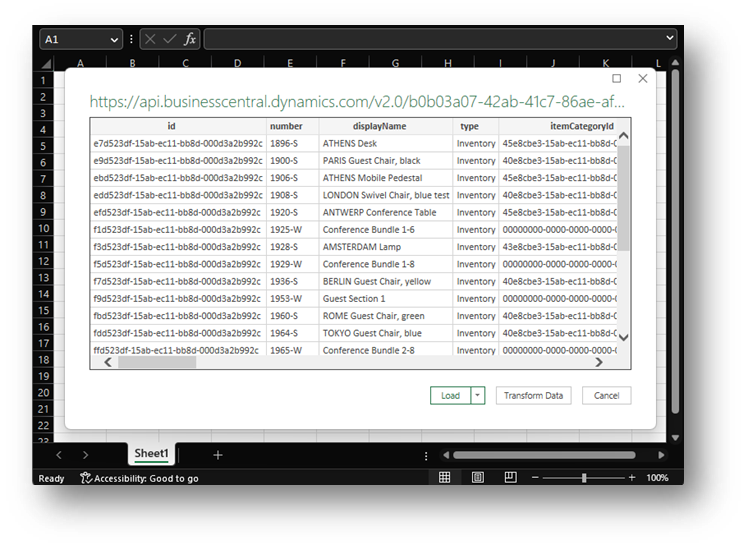Close the data preview dialog

[x=643, y=78]
